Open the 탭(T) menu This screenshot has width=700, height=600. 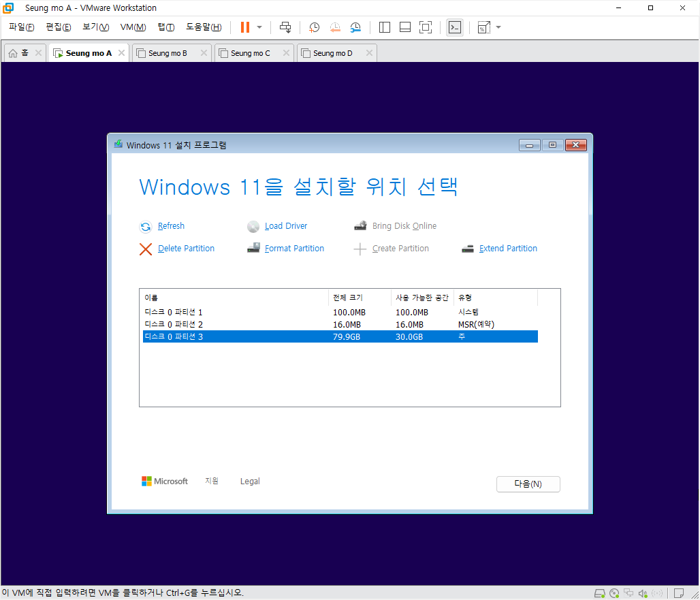point(166,27)
